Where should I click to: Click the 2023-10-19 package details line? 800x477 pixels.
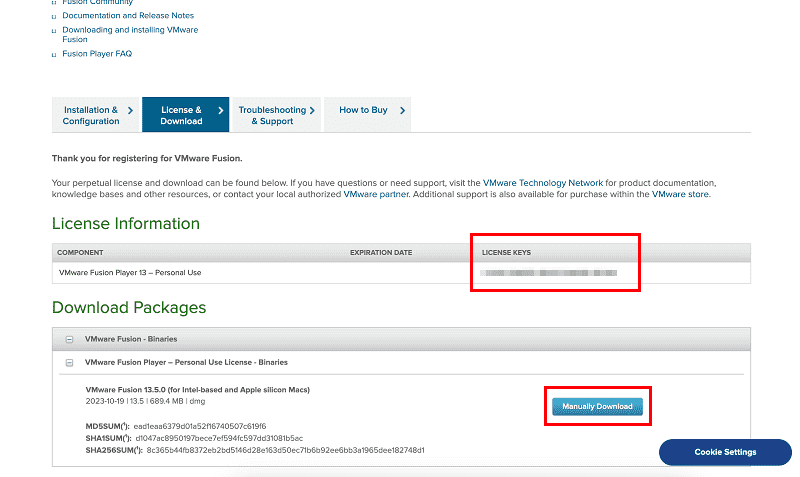pyautogui.click(x=145, y=401)
